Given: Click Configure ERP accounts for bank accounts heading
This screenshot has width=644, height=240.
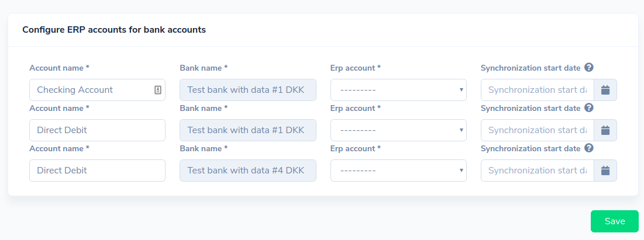Looking at the screenshot, I should pos(114,30).
